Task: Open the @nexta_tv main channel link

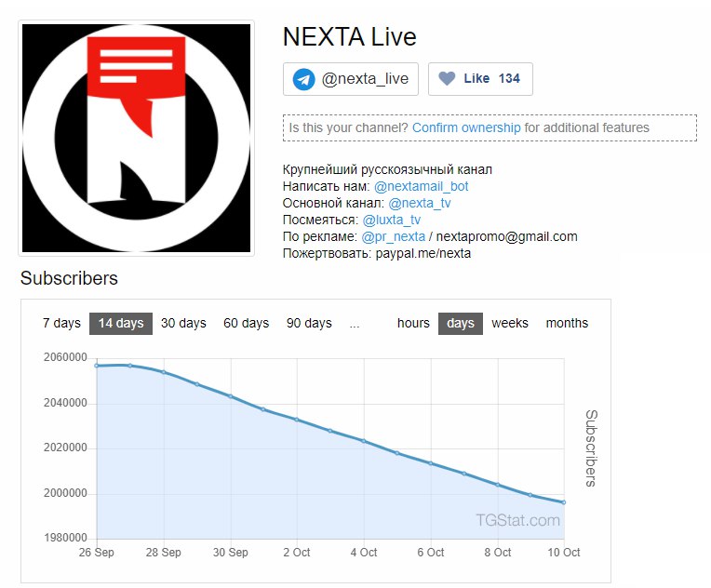Action: click(x=420, y=203)
